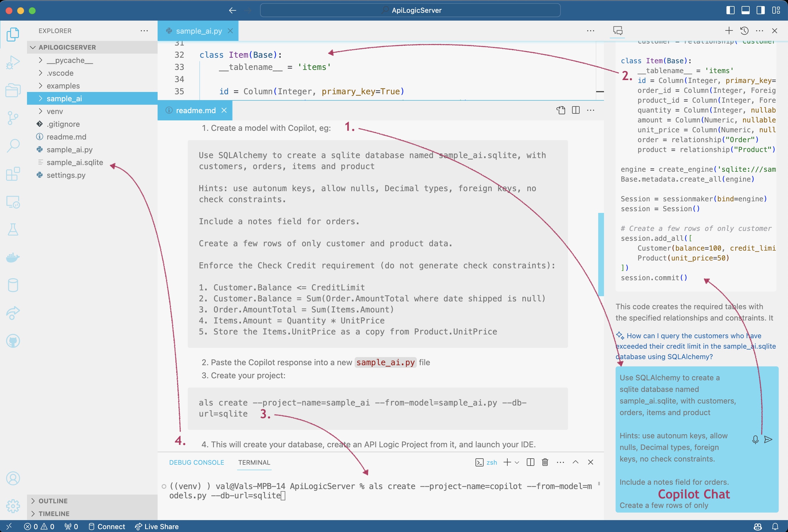This screenshot has height=532, width=788.
Task: Toggle the primary side bar layout button
Action: coord(730,10)
